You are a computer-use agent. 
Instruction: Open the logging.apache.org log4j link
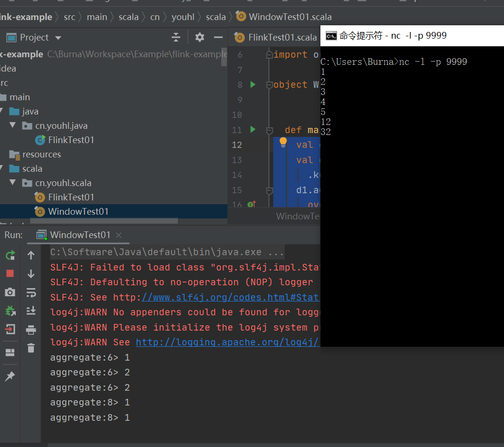click(x=228, y=342)
